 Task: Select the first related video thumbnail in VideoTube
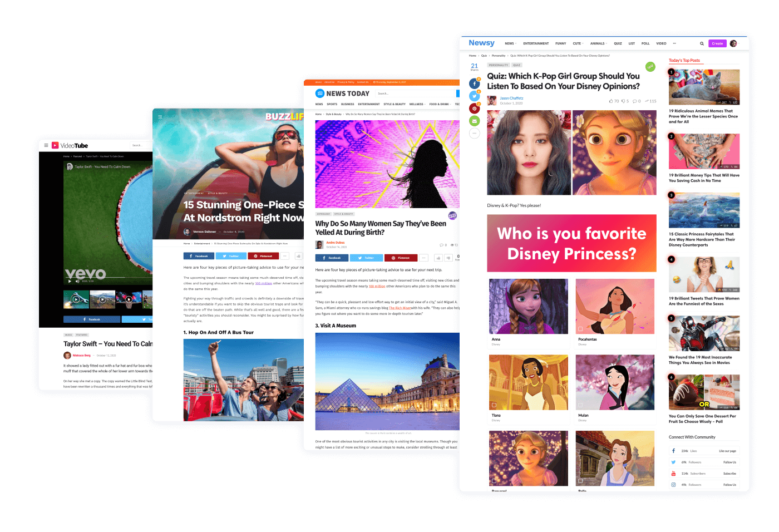click(x=76, y=299)
